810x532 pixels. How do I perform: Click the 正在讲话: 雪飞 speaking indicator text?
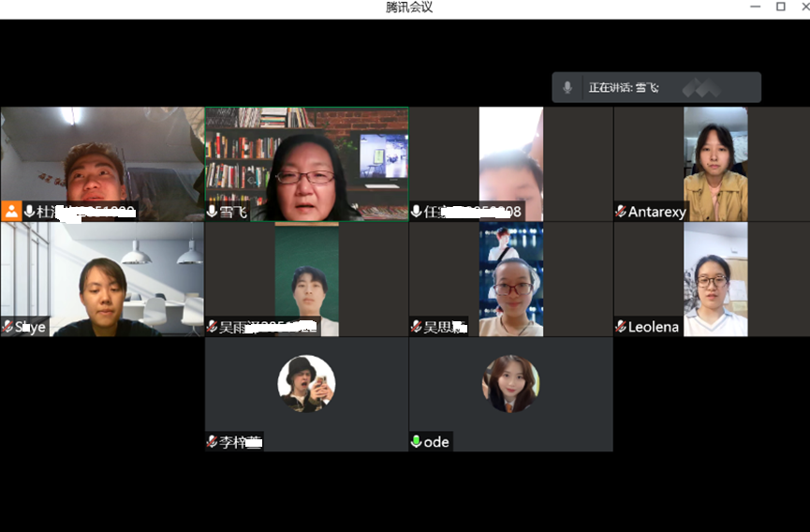point(624,87)
